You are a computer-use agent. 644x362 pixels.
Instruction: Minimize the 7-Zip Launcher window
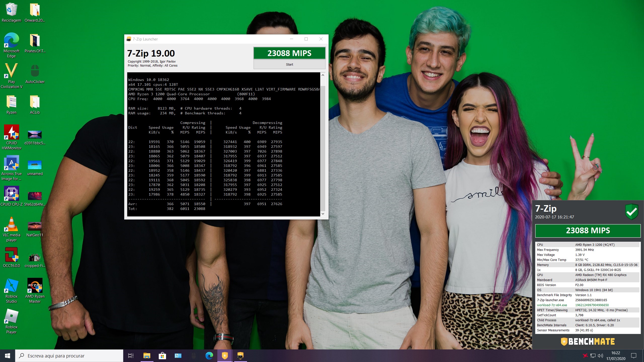[x=292, y=39]
